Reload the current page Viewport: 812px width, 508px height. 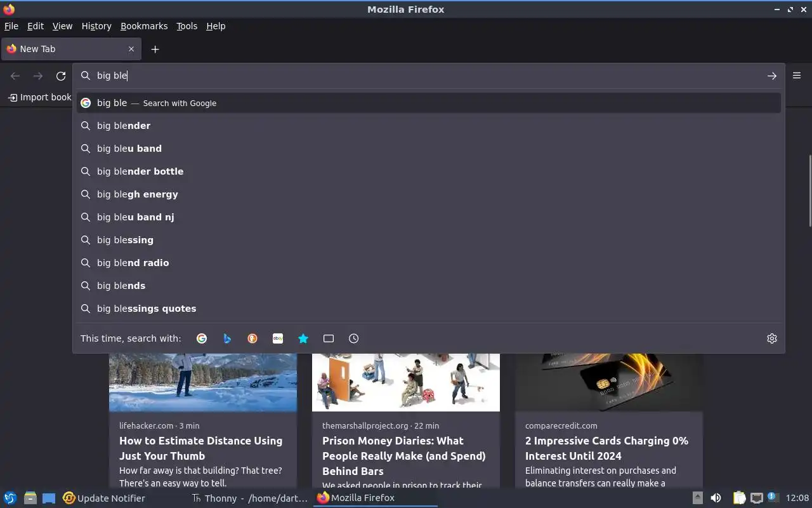61,76
